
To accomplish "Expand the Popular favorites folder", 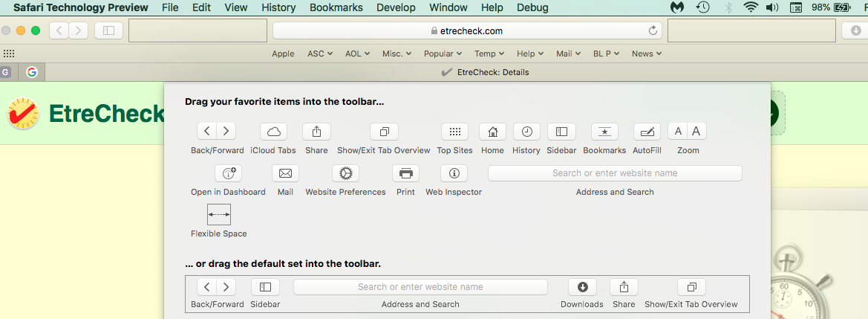I will (x=443, y=54).
